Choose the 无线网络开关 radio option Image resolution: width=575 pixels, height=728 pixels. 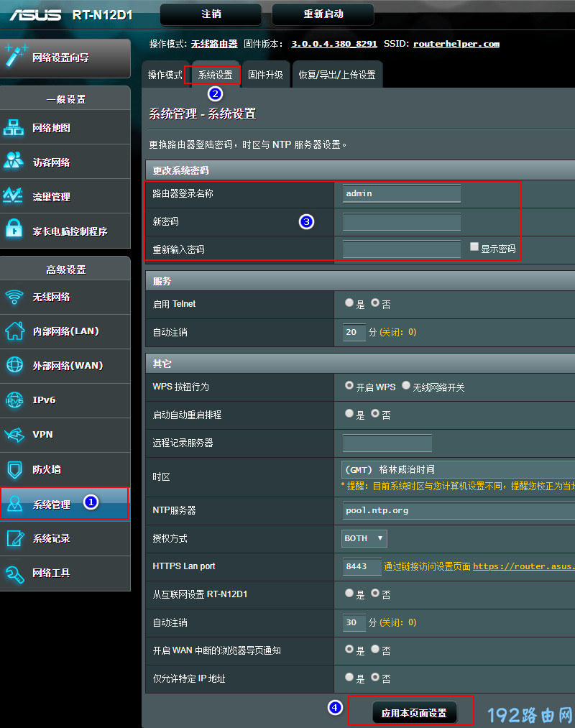click(406, 386)
